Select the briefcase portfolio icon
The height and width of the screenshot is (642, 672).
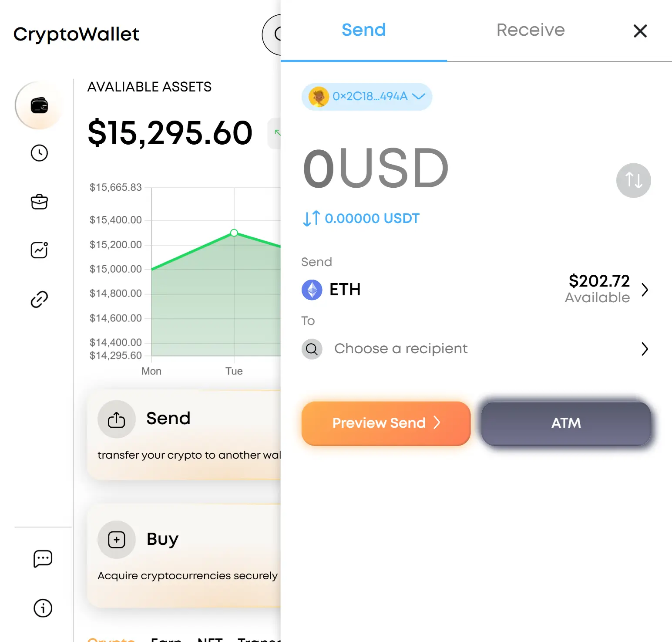(x=39, y=202)
